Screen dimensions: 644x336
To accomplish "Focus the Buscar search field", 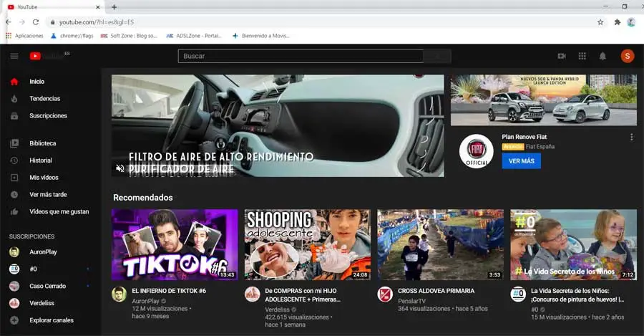I will coord(301,56).
